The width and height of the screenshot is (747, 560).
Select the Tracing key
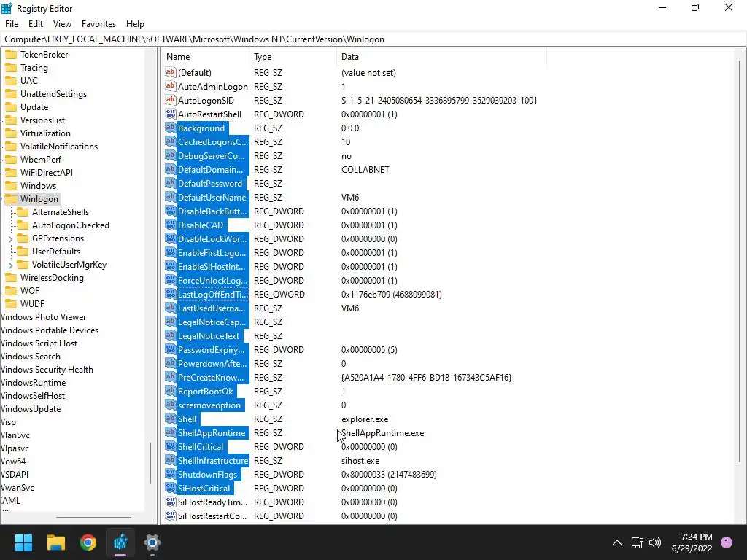34,68
